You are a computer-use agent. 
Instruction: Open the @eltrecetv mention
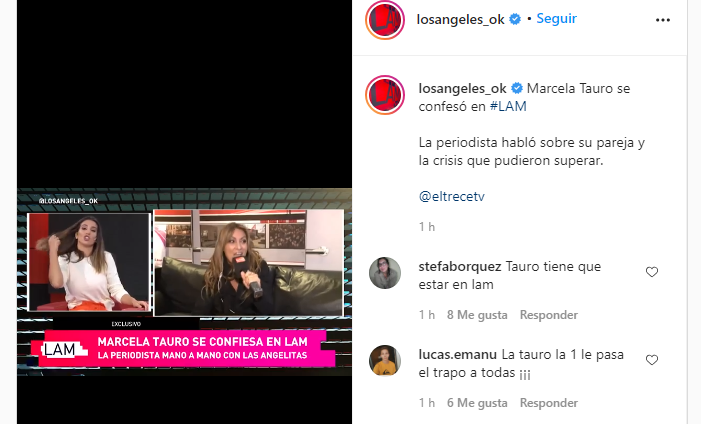452,196
